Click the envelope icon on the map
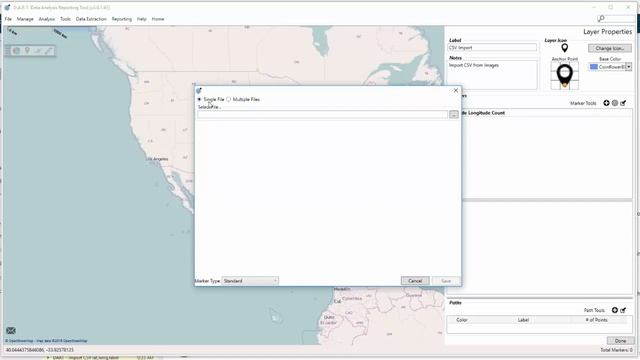This screenshot has width=640, height=360. (x=11, y=331)
